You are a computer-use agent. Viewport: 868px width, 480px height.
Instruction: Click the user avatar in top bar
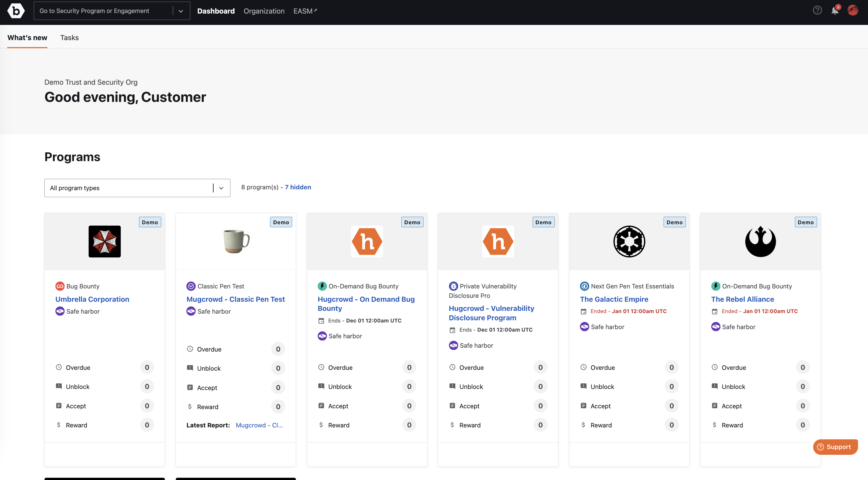click(853, 11)
